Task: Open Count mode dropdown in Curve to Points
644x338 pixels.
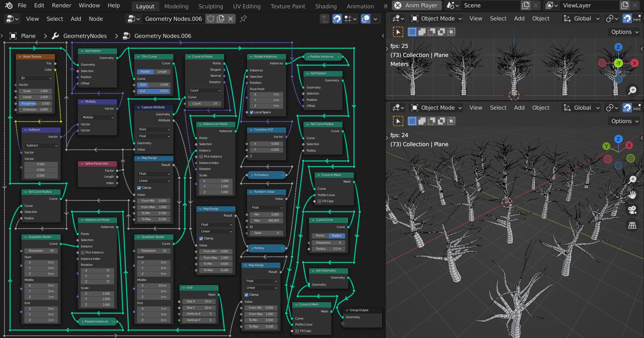Action: pyautogui.click(x=205, y=91)
